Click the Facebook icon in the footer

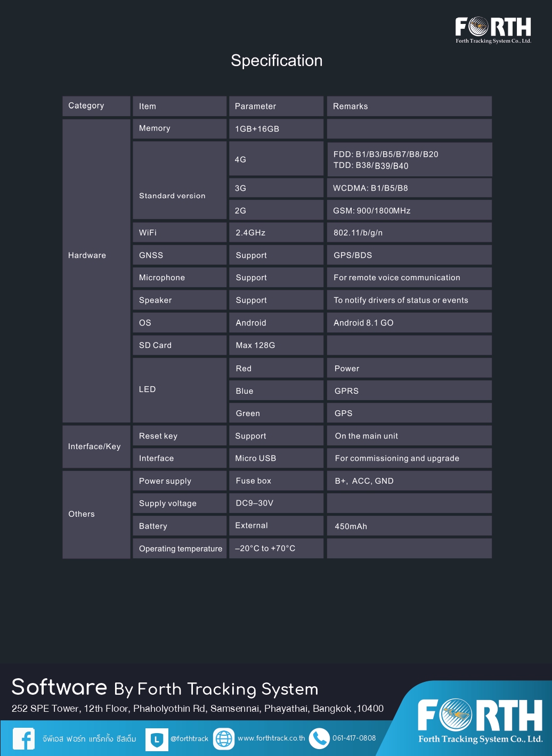pos(23,738)
